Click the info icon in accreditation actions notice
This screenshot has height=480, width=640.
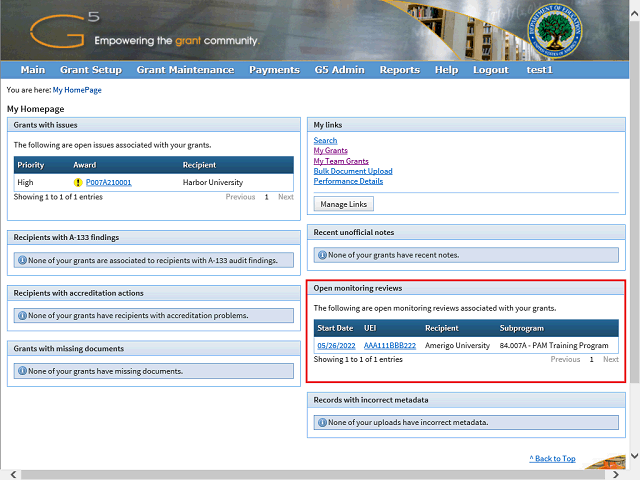click(x=22, y=316)
